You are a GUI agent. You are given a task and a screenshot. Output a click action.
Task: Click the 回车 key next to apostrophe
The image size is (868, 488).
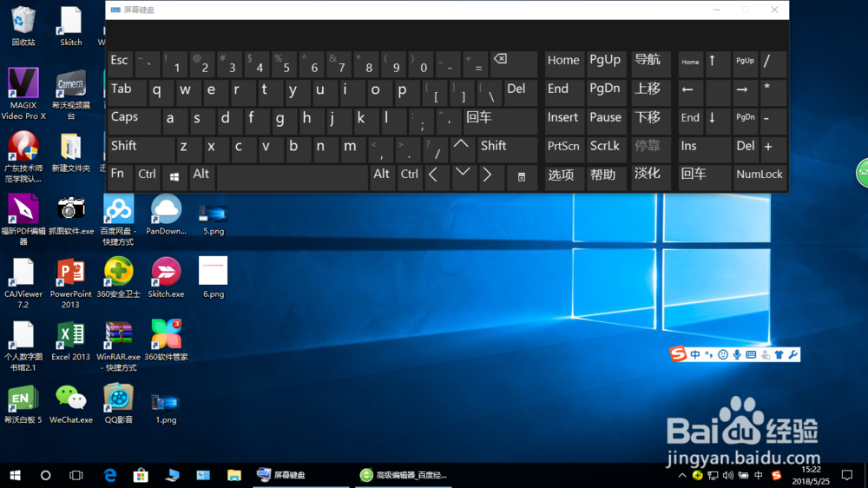500,122
